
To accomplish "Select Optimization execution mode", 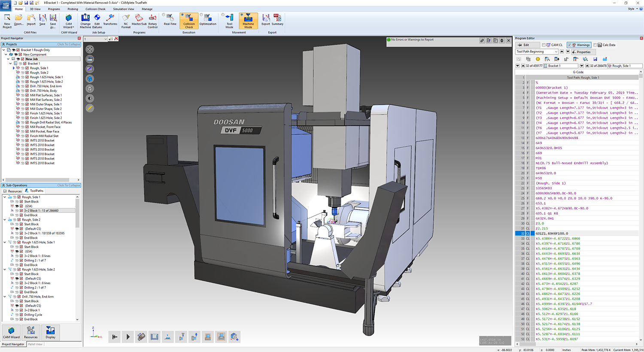I will [x=208, y=20].
